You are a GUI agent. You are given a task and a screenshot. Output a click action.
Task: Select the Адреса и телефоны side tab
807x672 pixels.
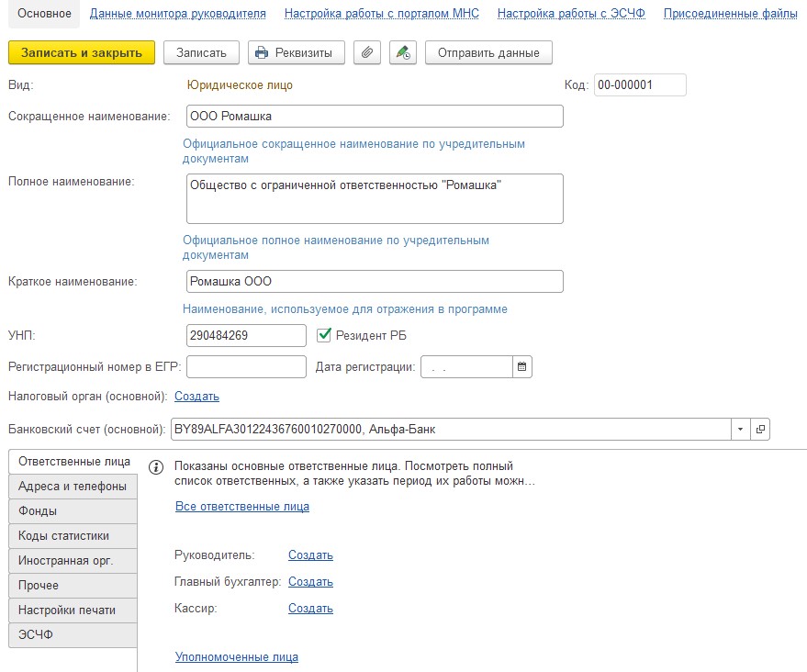[73, 487]
